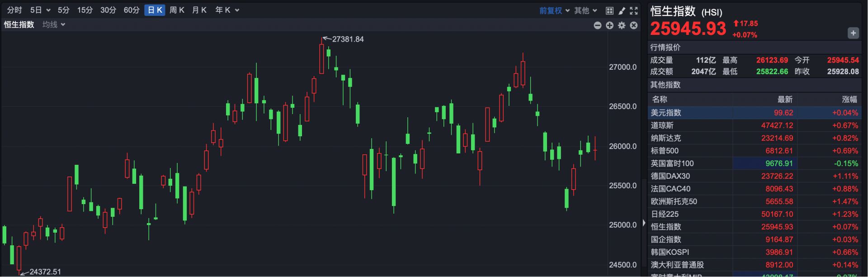868x277 pixels.
Task: Switch to 分时 intraday view
Action: [14, 10]
